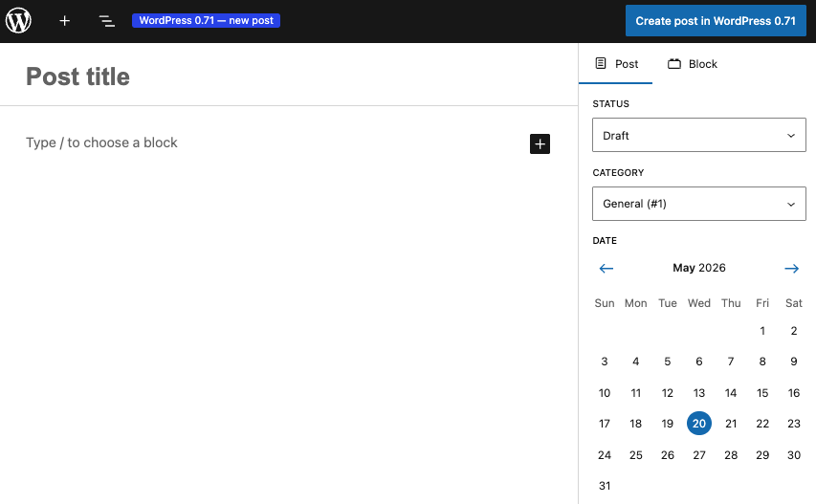This screenshot has height=504, width=816.
Task: Click the Post tab document icon
Action: click(x=601, y=63)
